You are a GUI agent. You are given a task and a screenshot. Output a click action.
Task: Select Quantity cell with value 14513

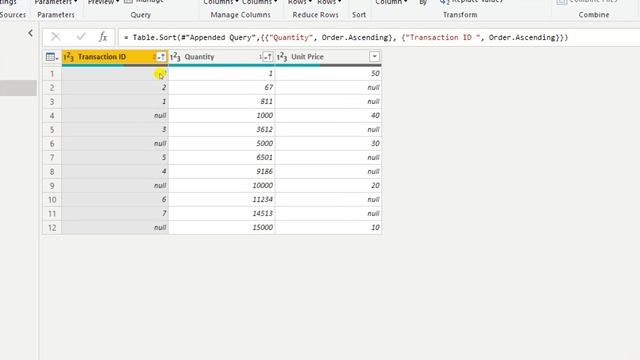tap(222, 213)
